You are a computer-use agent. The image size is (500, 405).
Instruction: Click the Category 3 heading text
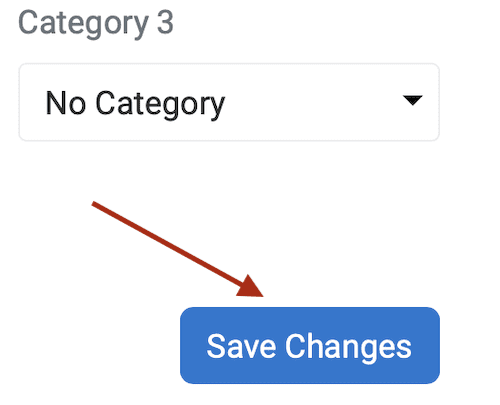tap(96, 24)
